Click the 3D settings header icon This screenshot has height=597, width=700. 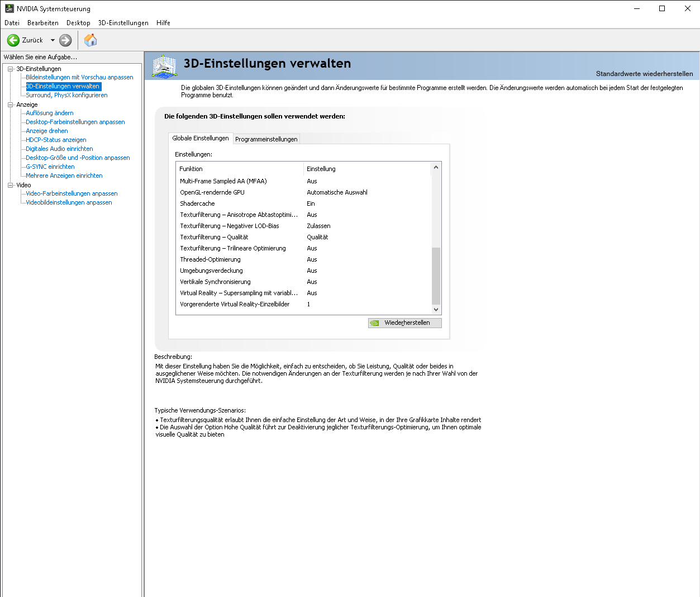pyautogui.click(x=164, y=66)
